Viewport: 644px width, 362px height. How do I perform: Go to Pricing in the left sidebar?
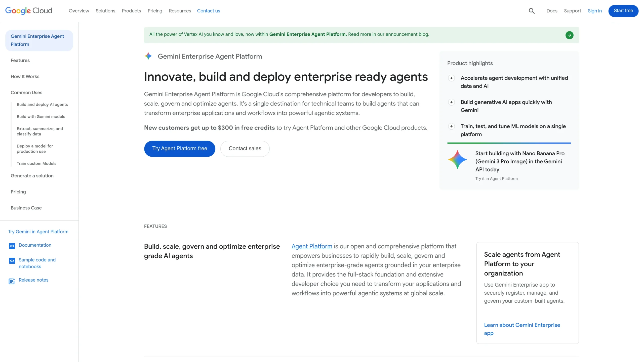coord(18,192)
